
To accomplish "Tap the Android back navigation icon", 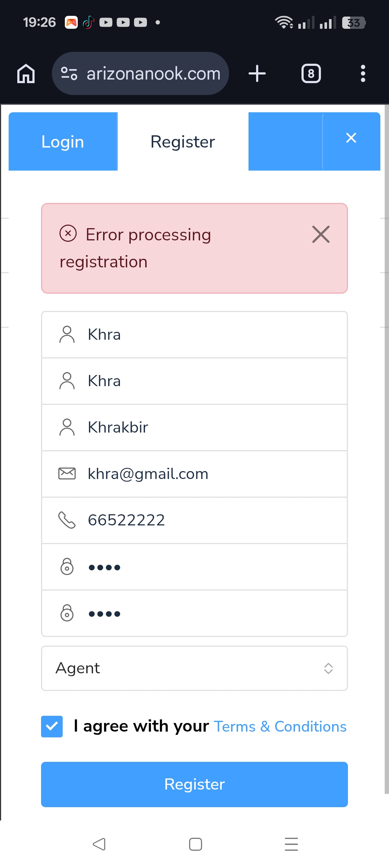I will (x=99, y=844).
